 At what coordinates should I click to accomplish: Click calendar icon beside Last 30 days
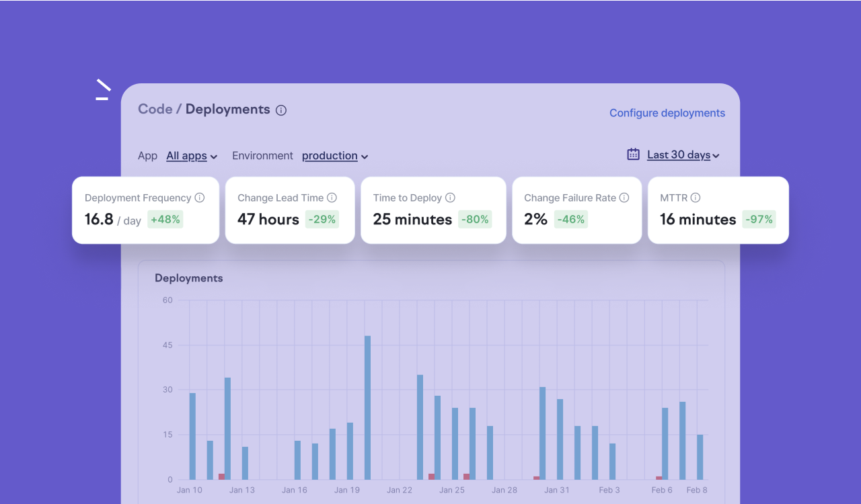[x=633, y=155]
